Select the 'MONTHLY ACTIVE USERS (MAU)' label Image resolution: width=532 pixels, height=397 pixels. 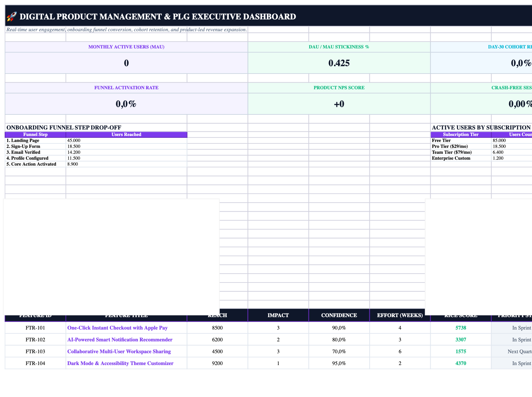[126, 47]
